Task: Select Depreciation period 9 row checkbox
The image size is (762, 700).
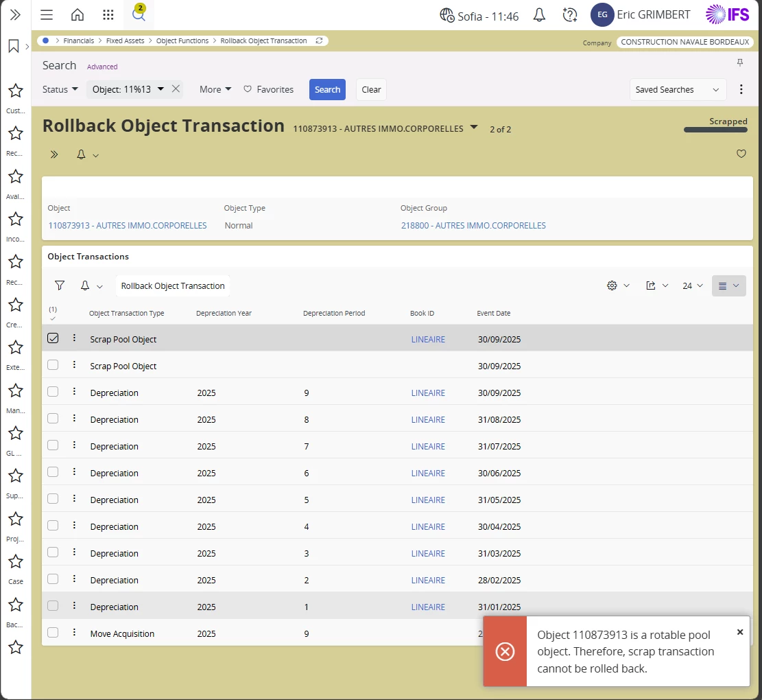Action: pos(53,391)
